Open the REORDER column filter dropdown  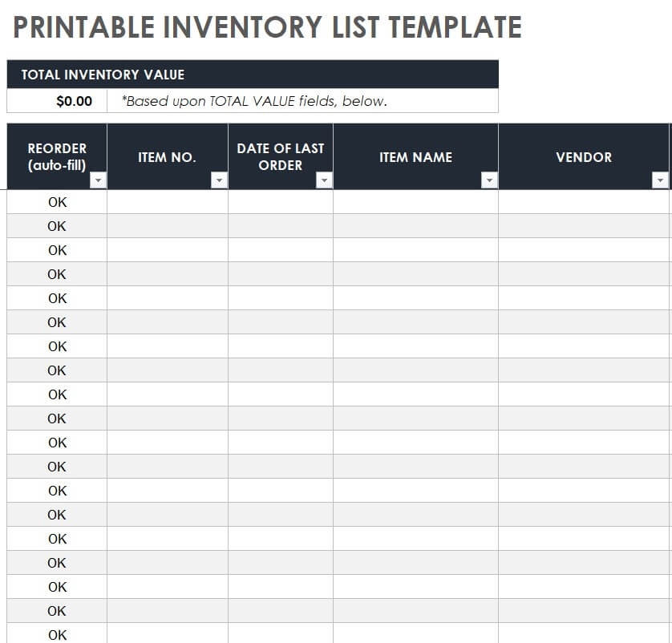(98, 181)
